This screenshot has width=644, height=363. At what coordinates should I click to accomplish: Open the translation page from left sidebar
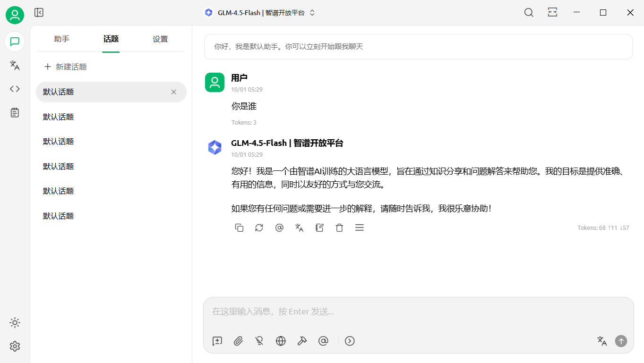pyautogui.click(x=15, y=65)
